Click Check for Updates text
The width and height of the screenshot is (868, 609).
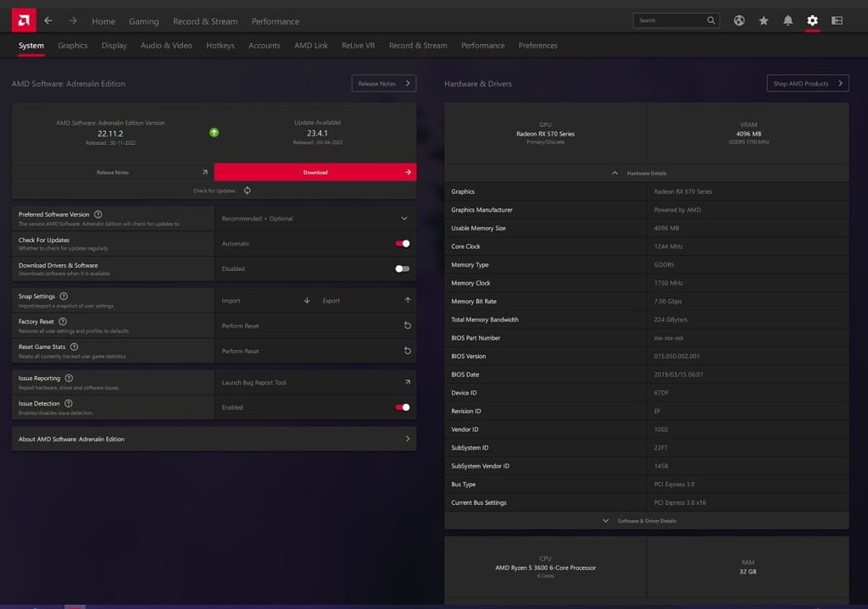(x=214, y=191)
